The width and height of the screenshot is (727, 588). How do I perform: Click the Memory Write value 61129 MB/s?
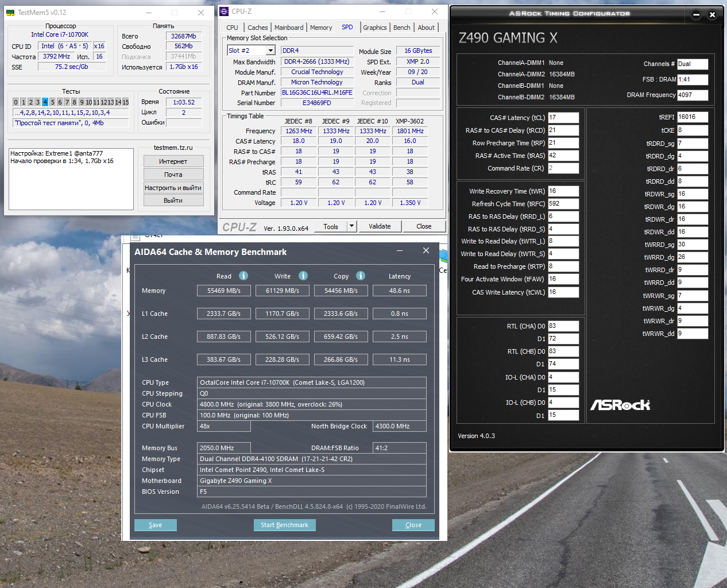283,291
